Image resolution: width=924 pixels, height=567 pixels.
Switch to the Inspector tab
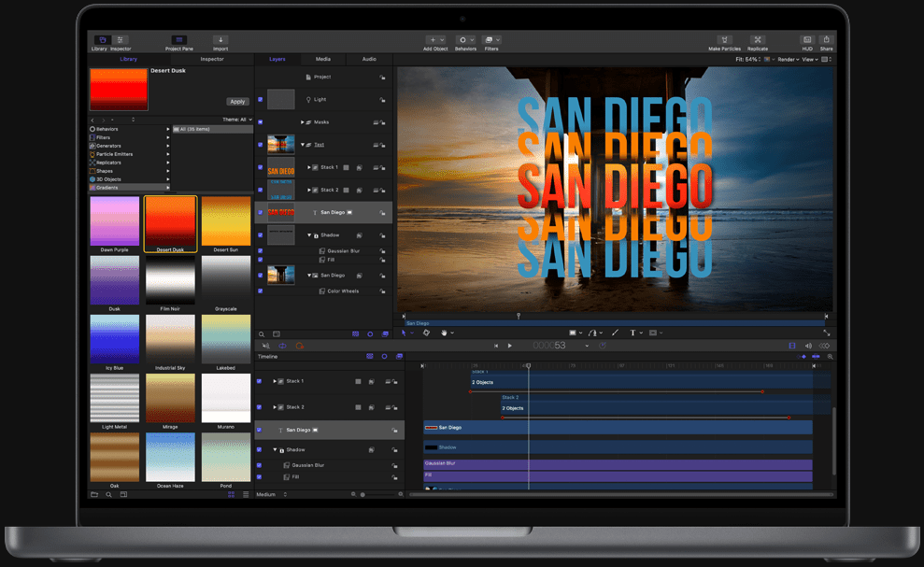(212, 59)
